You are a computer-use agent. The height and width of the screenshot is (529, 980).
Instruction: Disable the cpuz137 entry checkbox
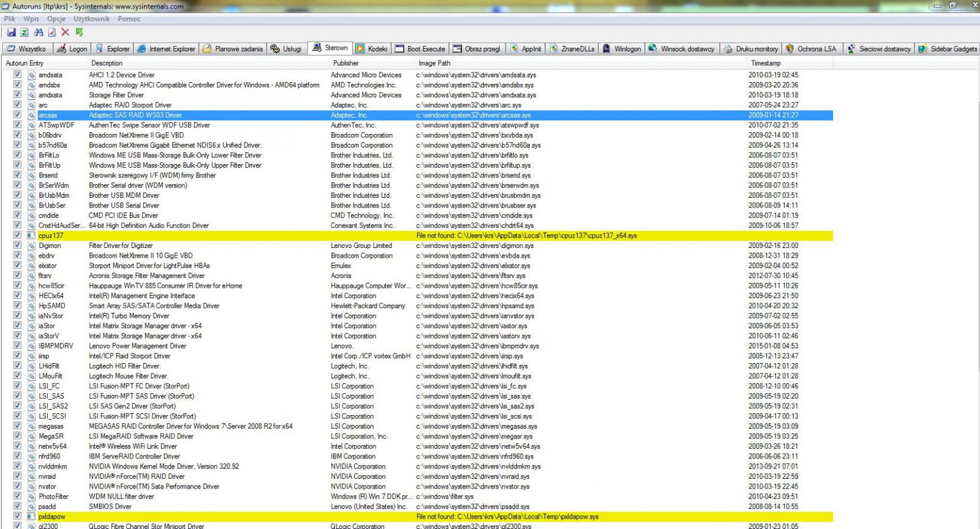[x=17, y=235]
